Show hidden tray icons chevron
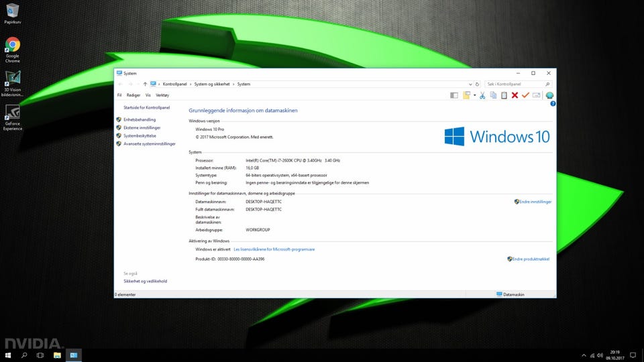644x362 pixels. tap(584, 355)
